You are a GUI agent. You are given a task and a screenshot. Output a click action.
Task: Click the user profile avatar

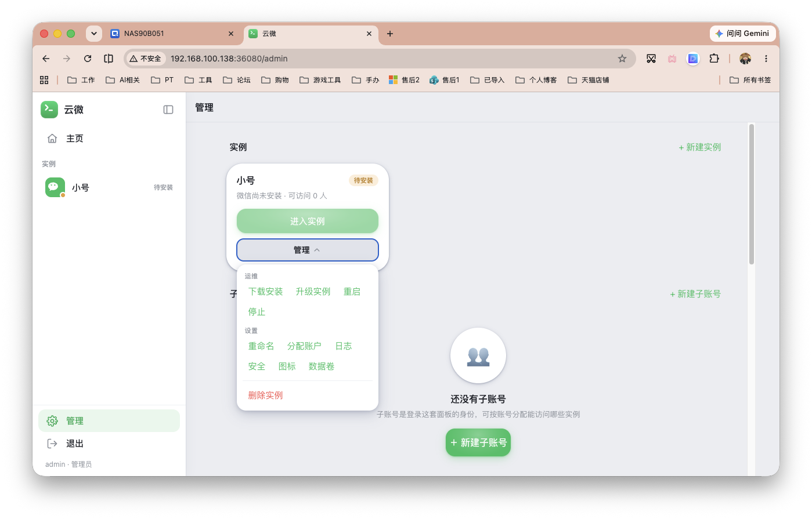coord(745,59)
